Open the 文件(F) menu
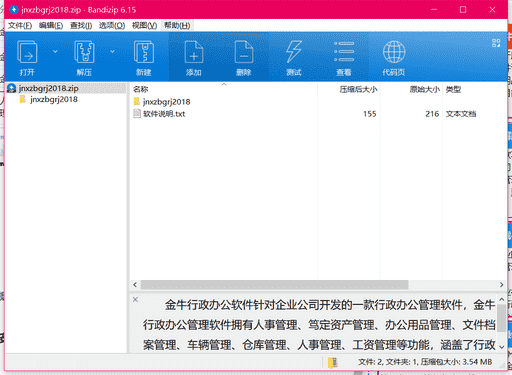Screen dimensions: 512x375 coord(20,25)
